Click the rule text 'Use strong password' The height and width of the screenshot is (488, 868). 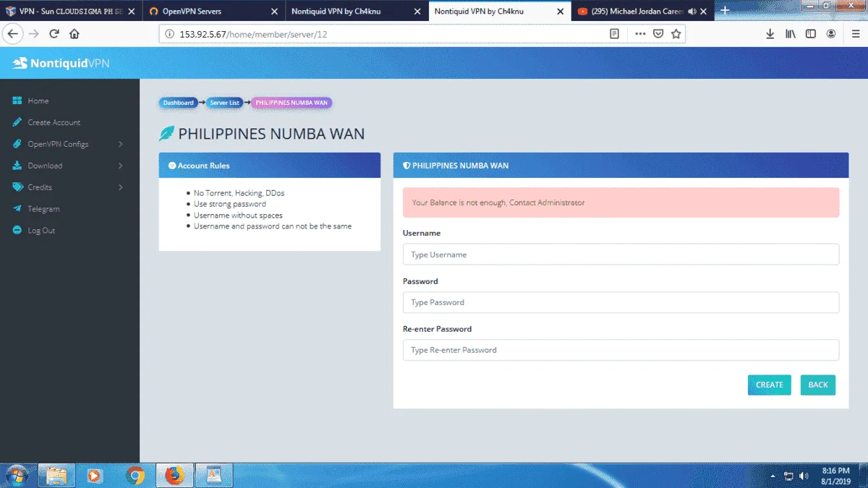[x=230, y=205]
